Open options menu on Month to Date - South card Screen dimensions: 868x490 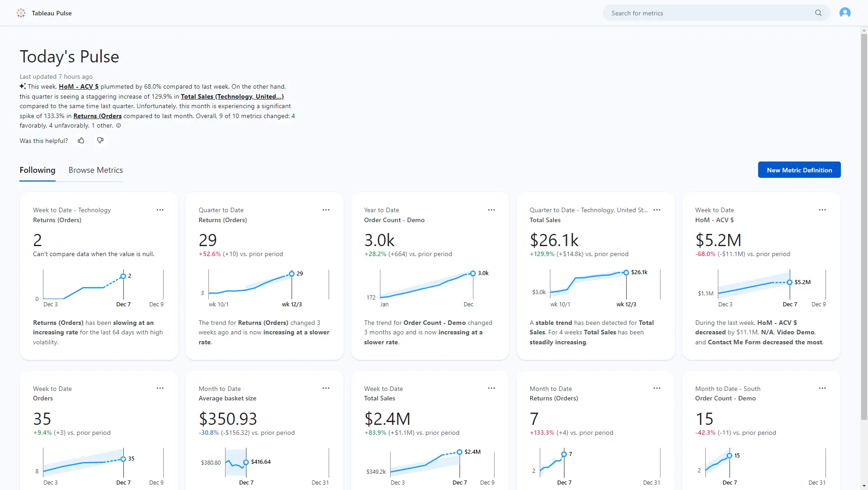[822, 388]
